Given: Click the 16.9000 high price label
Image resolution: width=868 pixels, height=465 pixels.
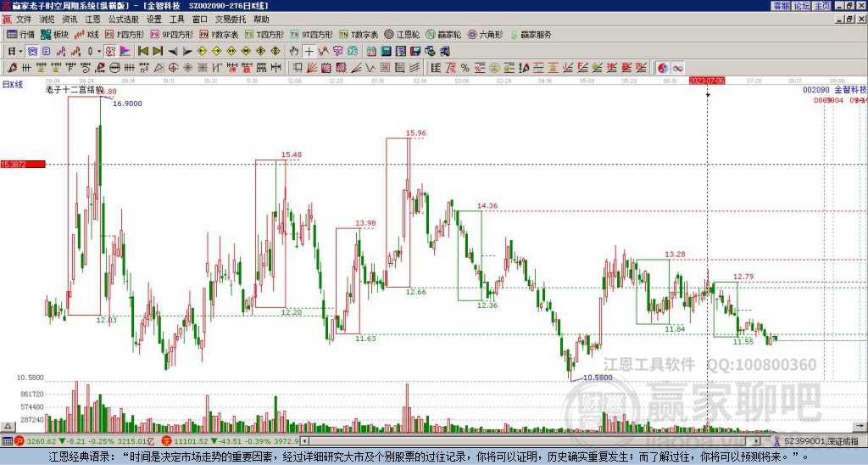Looking at the screenshot, I should click(x=127, y=103).
